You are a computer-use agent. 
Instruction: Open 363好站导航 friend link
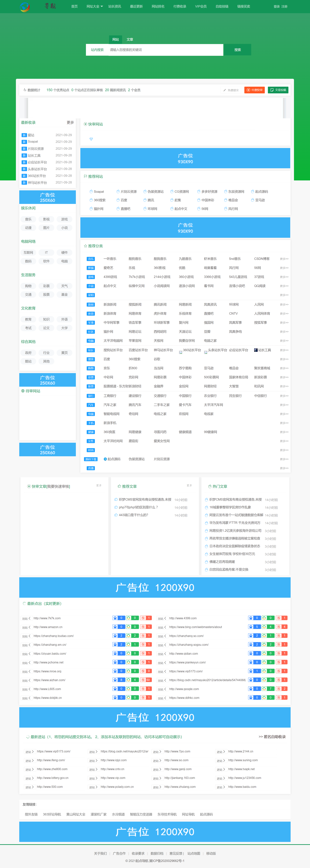click(x=52, y=814)
